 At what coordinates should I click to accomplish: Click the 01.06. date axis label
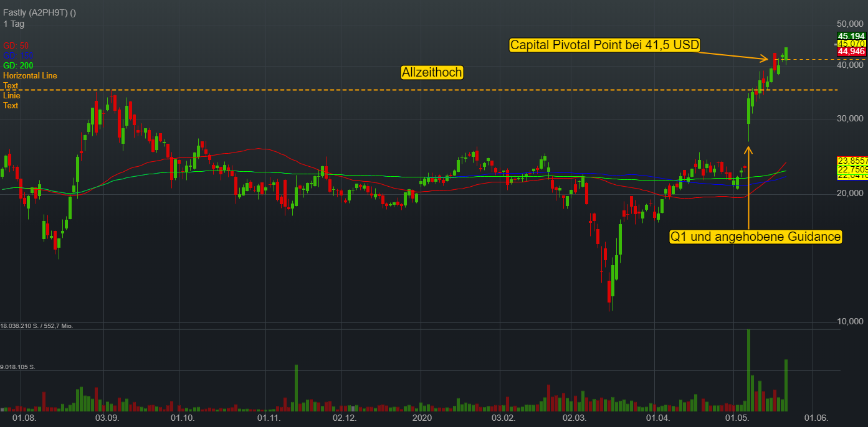tap(816, 418)
